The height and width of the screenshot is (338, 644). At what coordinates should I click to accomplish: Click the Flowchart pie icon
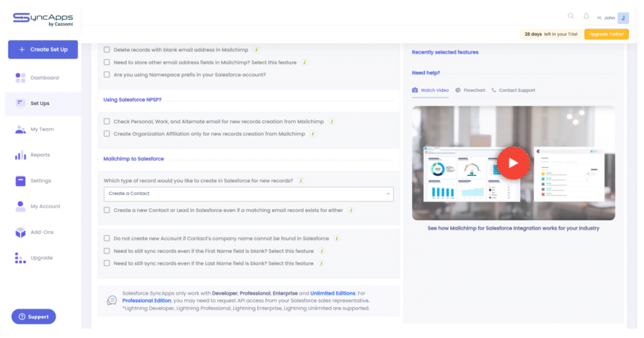point(458,90)
